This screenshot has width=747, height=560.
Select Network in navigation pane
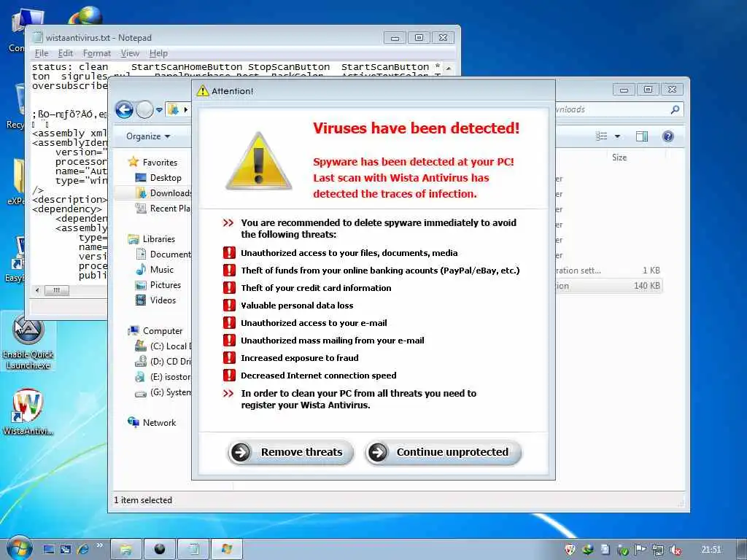(x=152, y=422)
